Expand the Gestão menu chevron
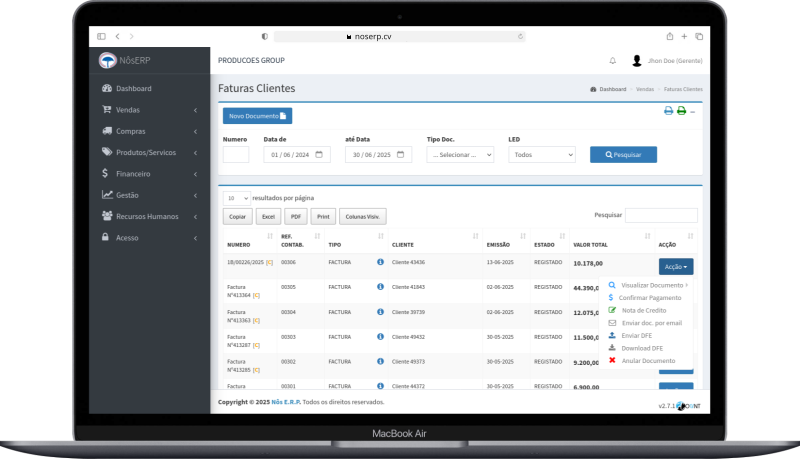This screenshot has width=800, height=459. [195, 195]
